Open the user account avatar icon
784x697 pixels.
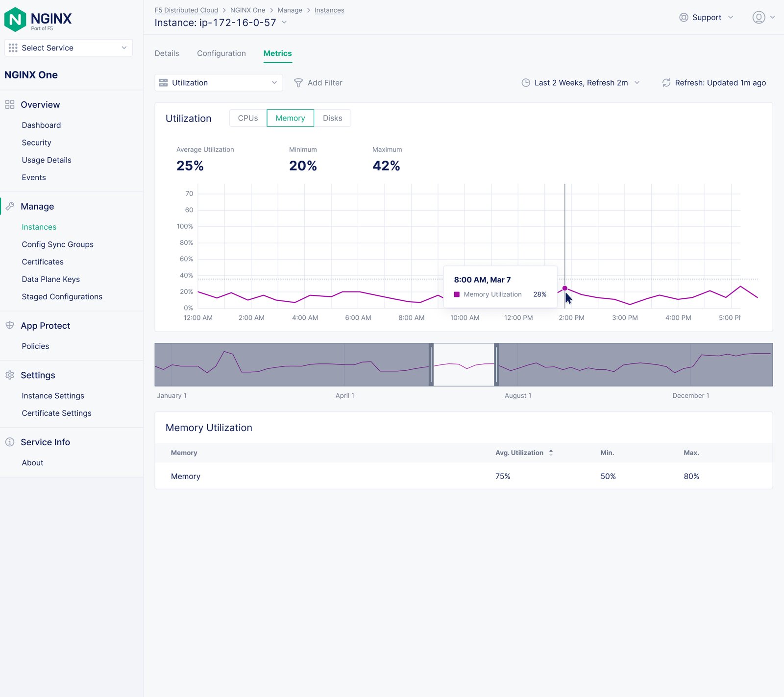759,18
